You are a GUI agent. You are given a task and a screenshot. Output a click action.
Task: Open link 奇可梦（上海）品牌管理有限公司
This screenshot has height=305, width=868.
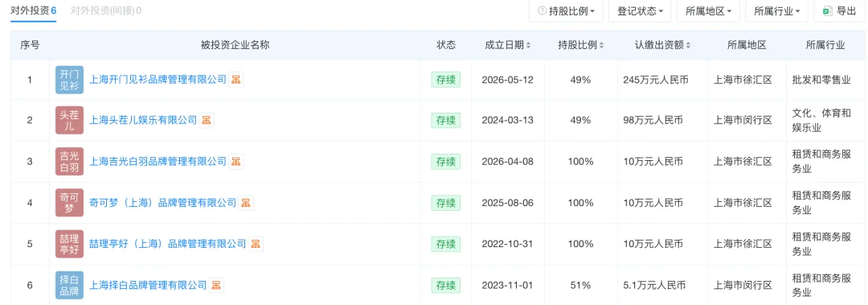tap(162, 203)
